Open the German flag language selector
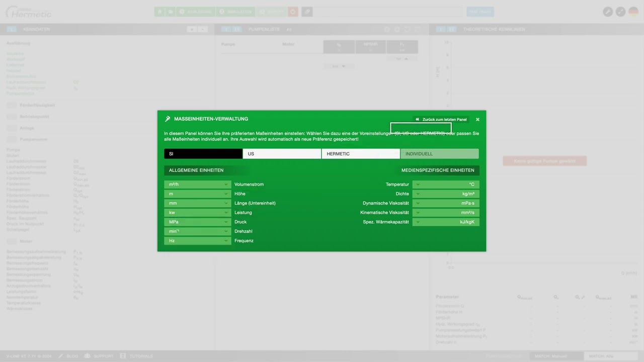The height and width of the screenshot is (362, 644). coord(633,12)
